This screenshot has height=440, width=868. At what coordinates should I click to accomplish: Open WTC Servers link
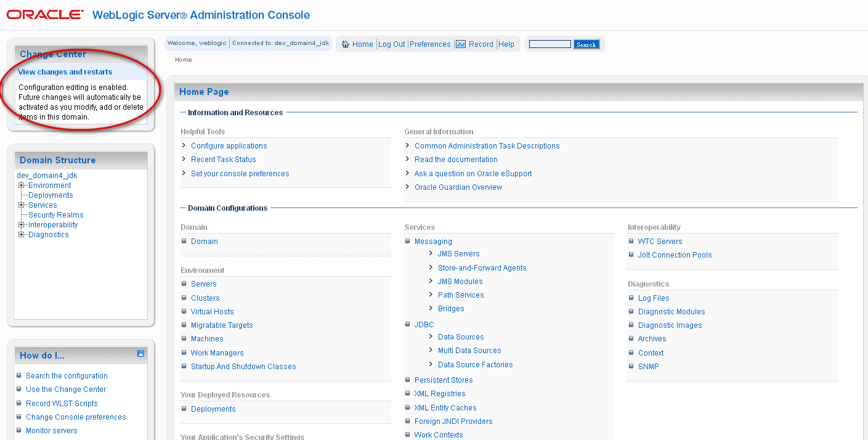click(x=660, y=242)
